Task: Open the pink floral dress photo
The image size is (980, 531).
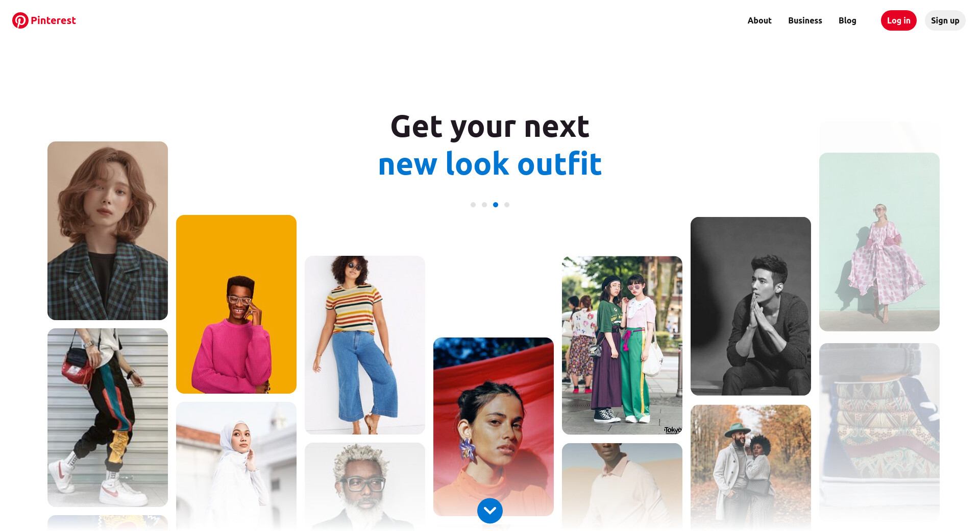Action: click(x=879, y=242)
